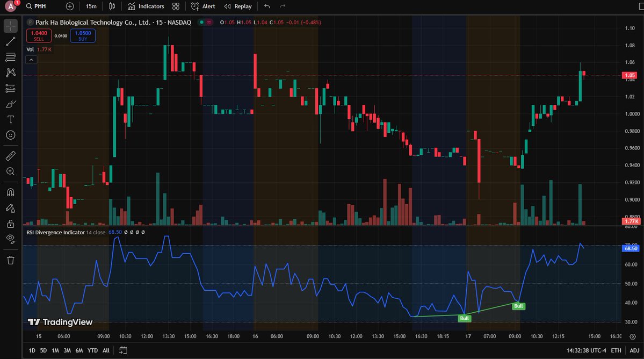Screen dimensions: 644x359
Task: Open indicator templates grid menu
Action: click(x=176, y=6)
